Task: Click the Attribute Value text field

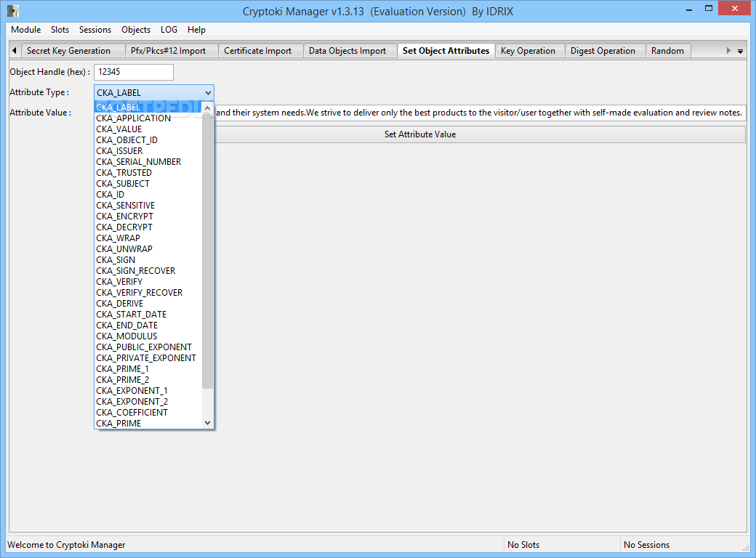Action: point(480,113)
